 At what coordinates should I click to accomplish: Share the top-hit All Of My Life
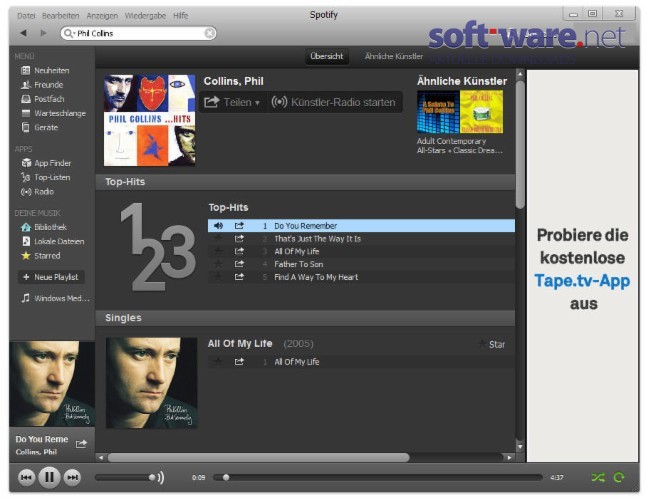[x=239, y=251]
